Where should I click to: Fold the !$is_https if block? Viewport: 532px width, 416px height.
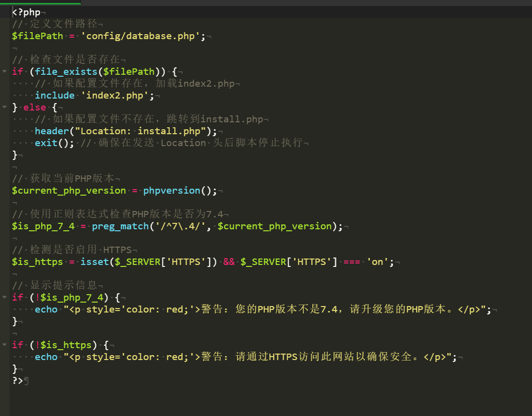point(4,345)
